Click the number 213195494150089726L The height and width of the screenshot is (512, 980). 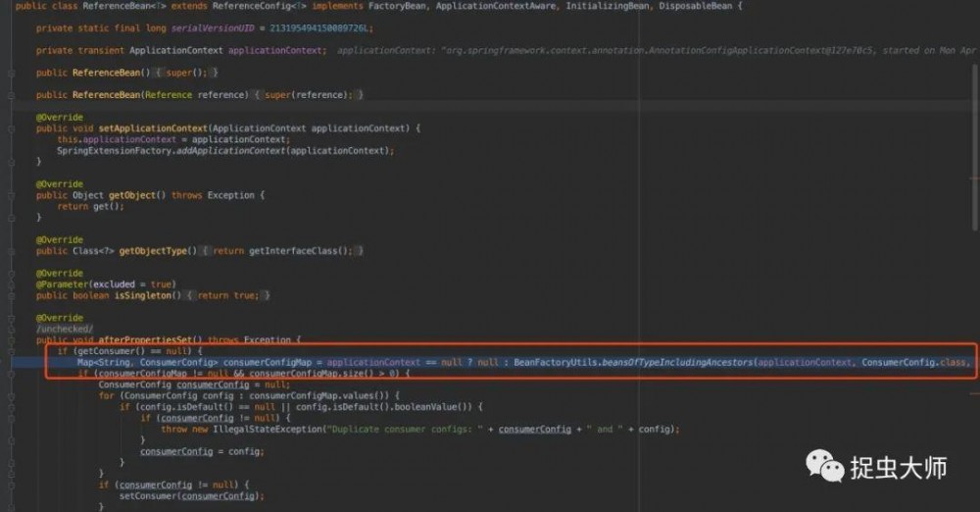point(321,28)
